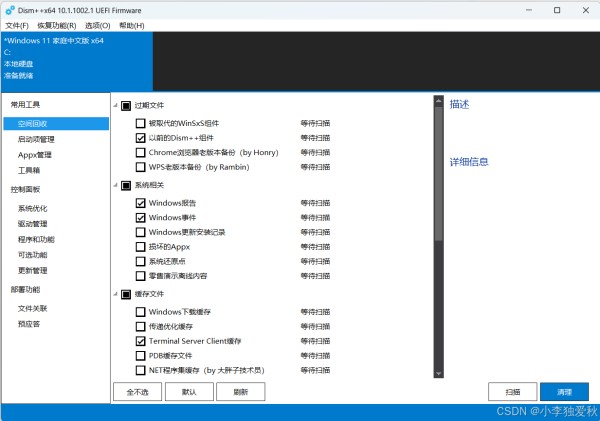Check PDB缓存文件

(140, 356)
